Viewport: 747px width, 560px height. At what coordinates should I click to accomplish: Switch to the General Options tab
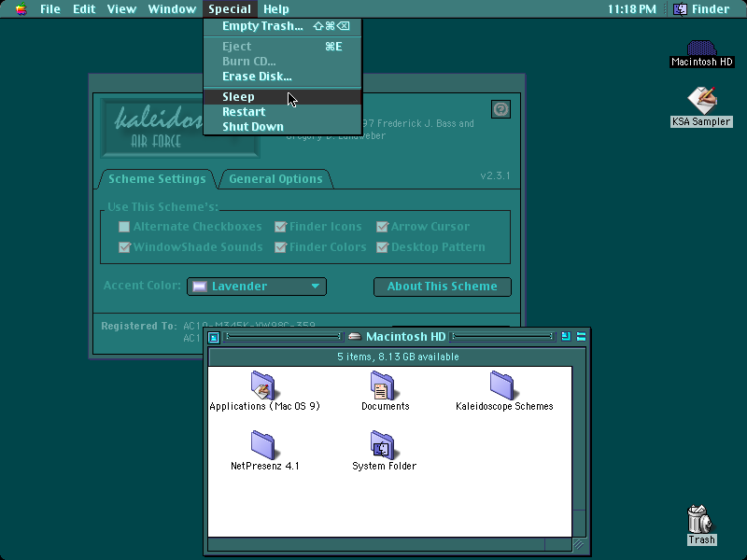click(275, 179)
